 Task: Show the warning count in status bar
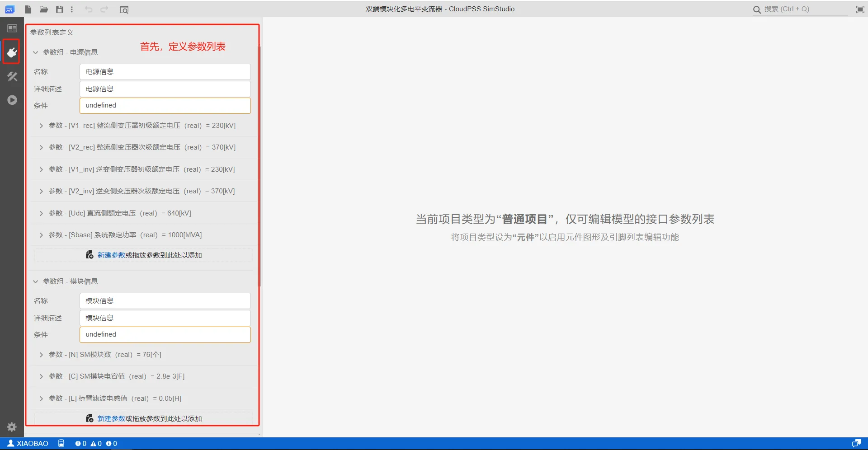(x=96, y=444)
